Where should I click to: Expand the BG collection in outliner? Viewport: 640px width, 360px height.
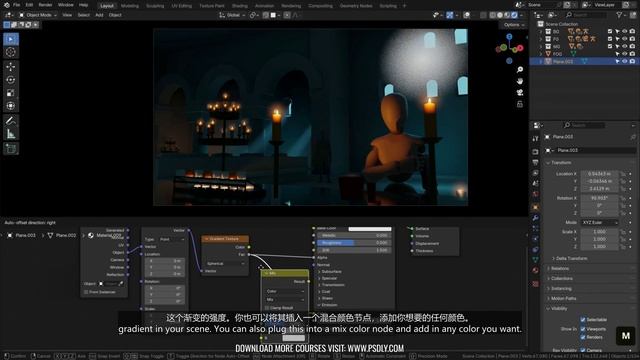point(541,31)
